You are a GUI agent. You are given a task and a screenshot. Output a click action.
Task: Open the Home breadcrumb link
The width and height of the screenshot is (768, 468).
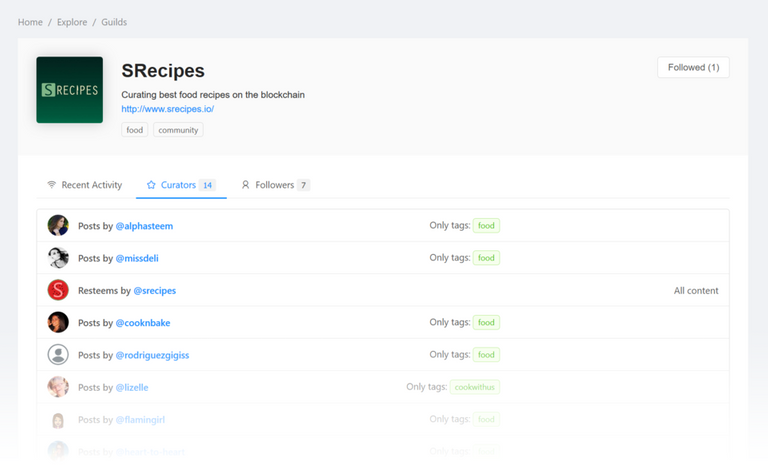pos(30,22)
